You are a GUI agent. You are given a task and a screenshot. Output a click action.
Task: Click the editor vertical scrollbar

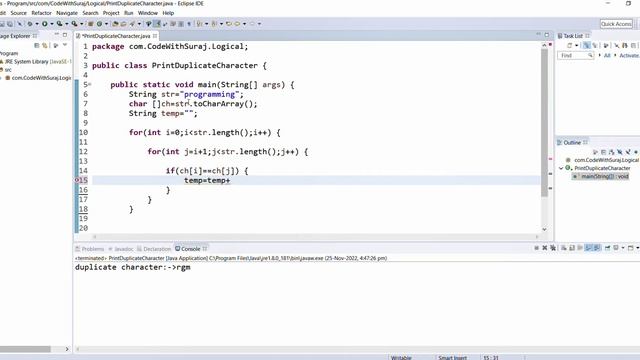coord(544,122)
